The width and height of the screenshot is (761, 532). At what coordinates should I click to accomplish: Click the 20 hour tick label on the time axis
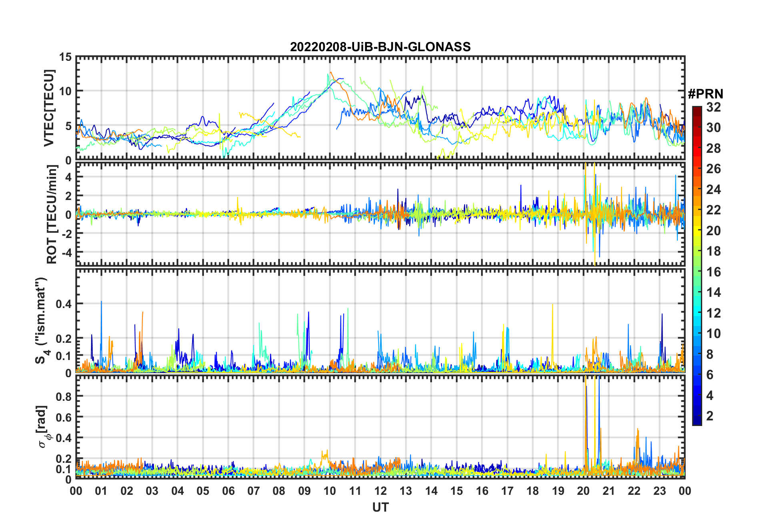[x=583, y=491]
